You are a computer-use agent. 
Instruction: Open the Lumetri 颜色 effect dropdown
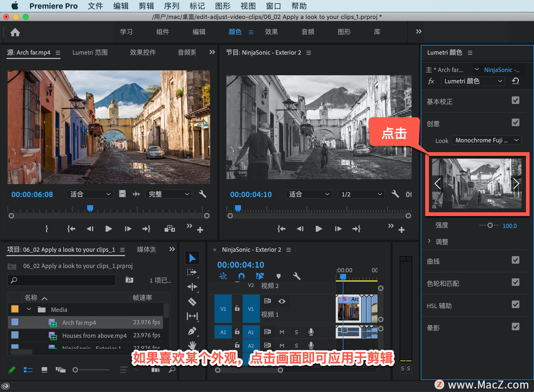[x=473, y=81]
